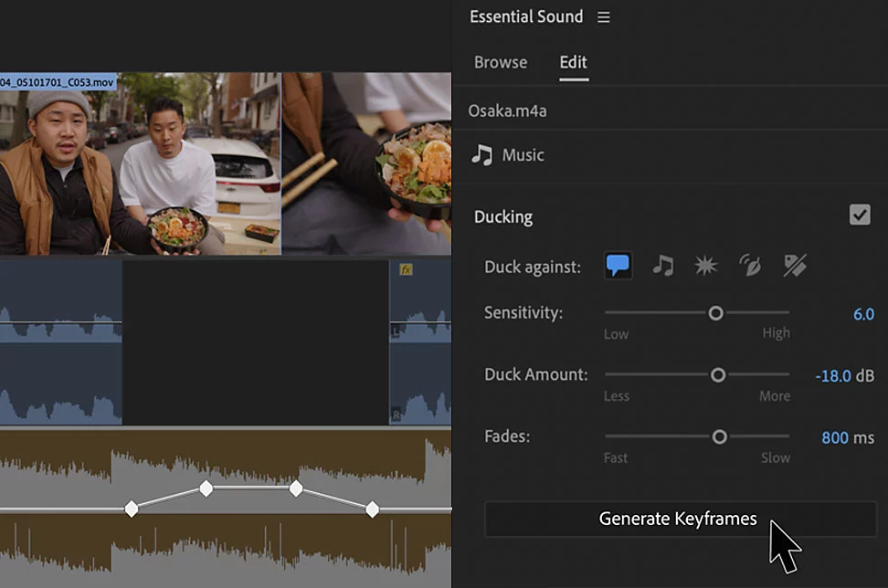Click the Fades slider handle
This screenshot has width=888, height=588.
720,436
